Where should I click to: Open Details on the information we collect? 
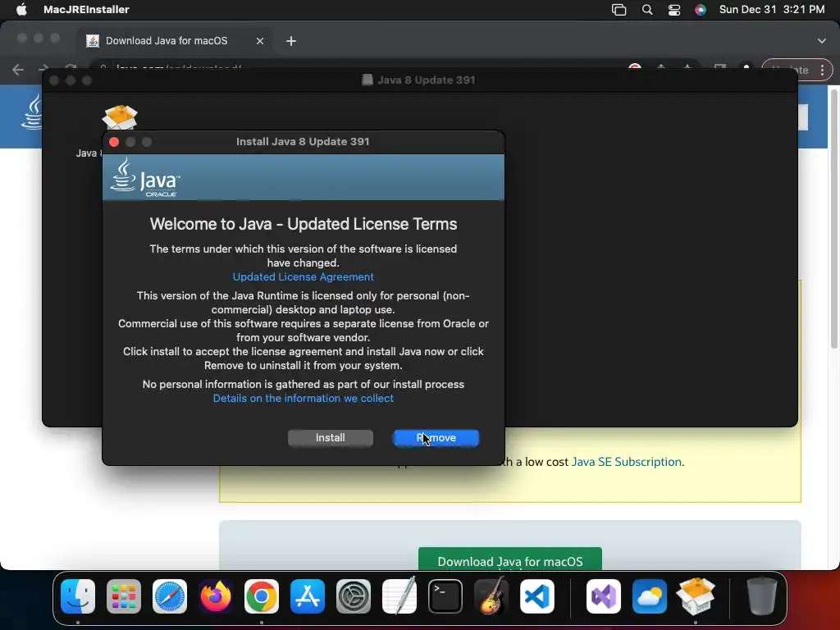304,399
